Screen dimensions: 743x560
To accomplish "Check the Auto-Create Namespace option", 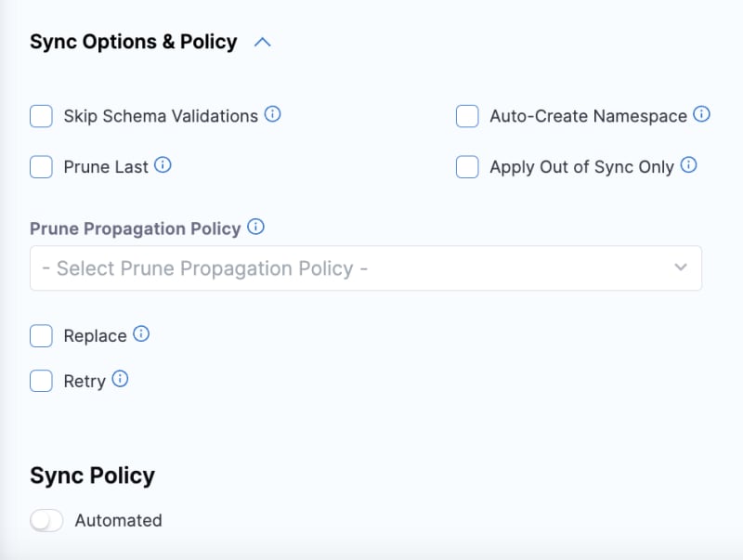I will pos(466,116).
